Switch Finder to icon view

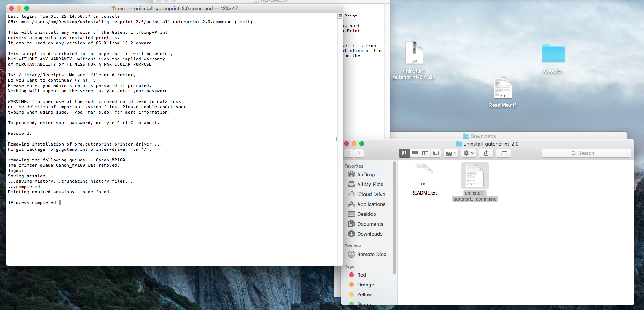coord(404,153)
